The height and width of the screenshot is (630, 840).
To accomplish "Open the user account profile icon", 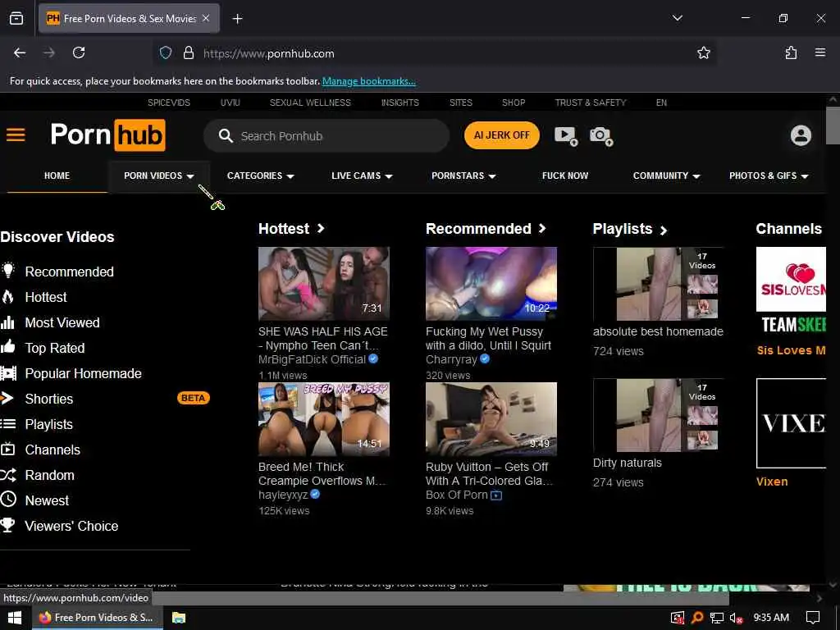I will (801, 135).
